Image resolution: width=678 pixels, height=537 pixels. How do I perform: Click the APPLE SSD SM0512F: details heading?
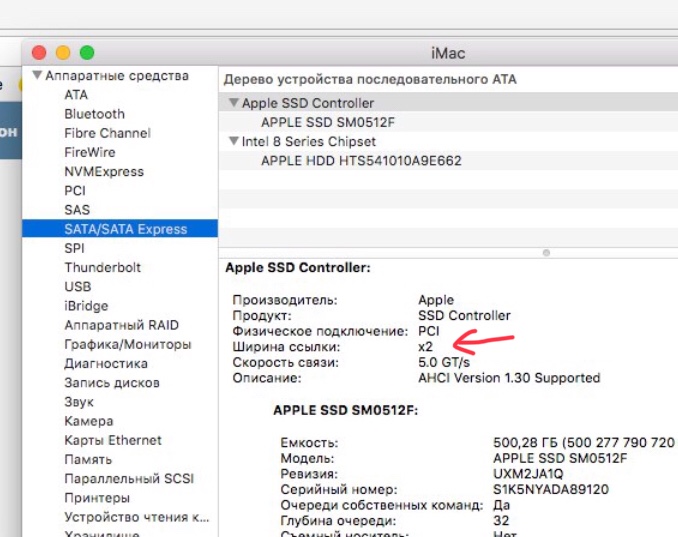pyautogui.click(x=345, y=410)
